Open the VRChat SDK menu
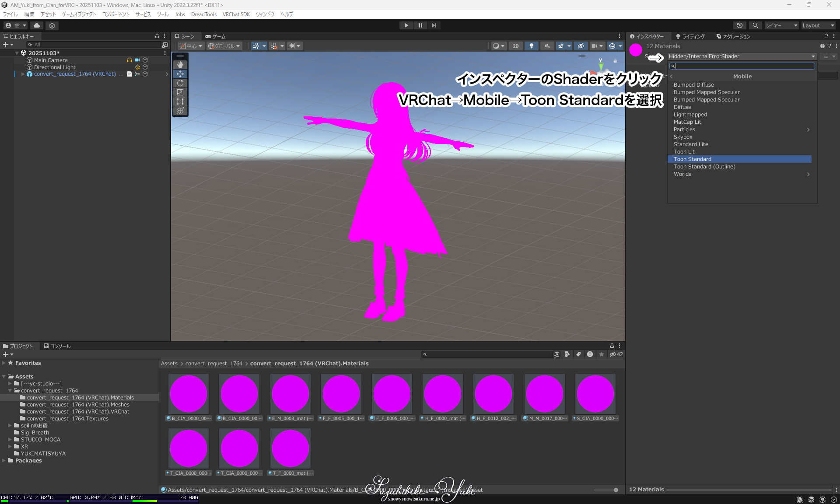840x504 pixels. (236, 14)
